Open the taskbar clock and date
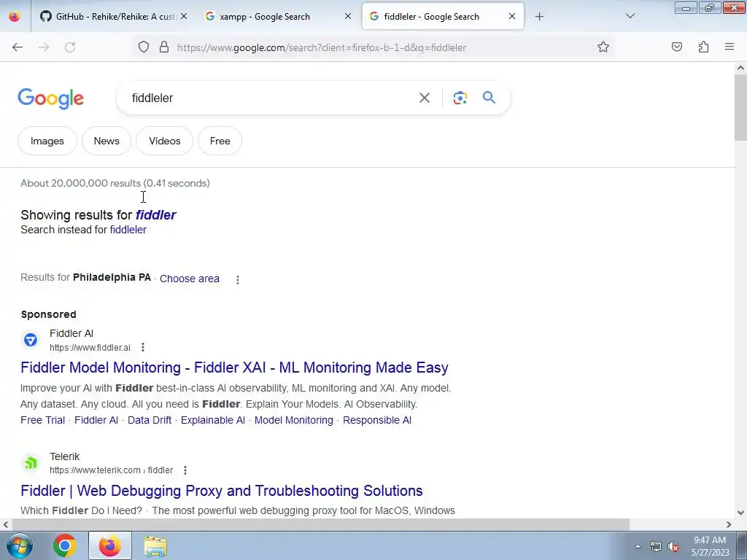This screenshot has height=560, width=747. (711, 546)
